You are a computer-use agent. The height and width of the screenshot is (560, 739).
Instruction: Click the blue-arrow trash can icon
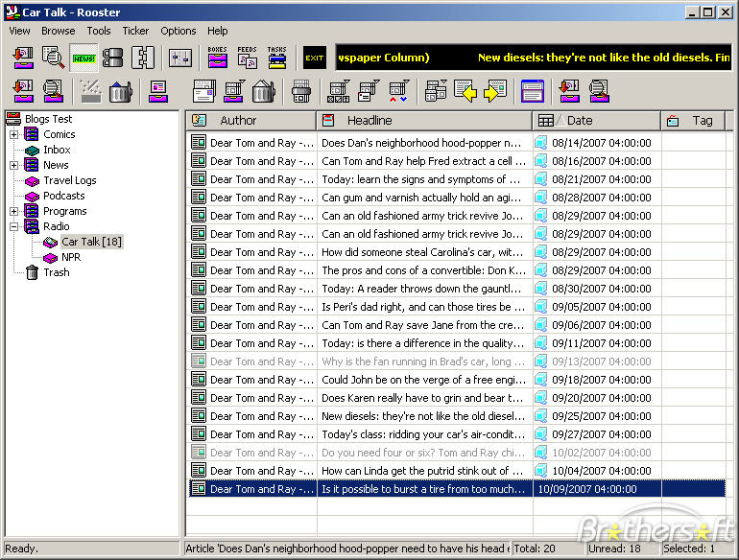pos(121,91)
